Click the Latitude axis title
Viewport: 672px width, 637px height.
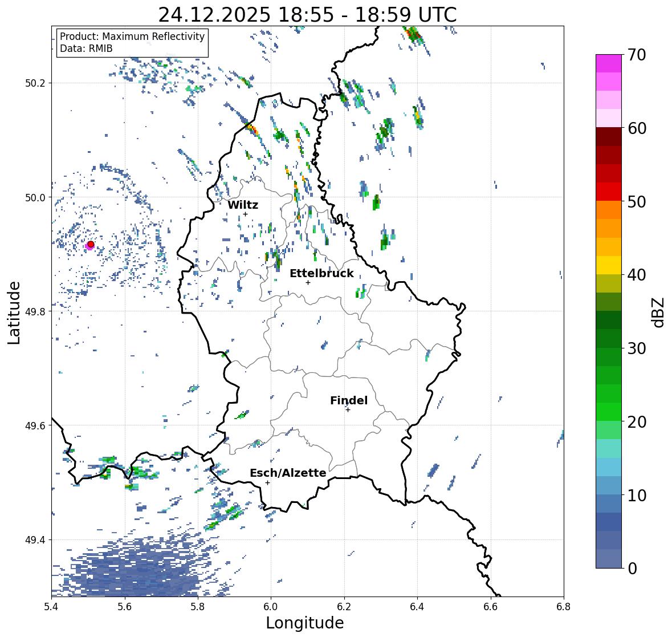coord(14,313)
